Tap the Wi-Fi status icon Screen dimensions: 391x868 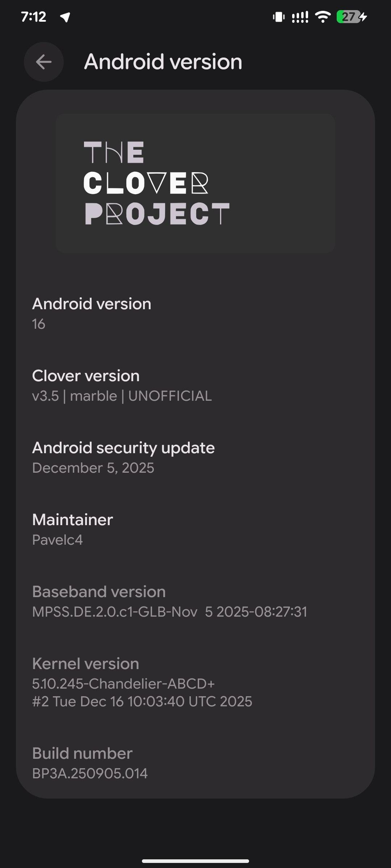point(323,17)
